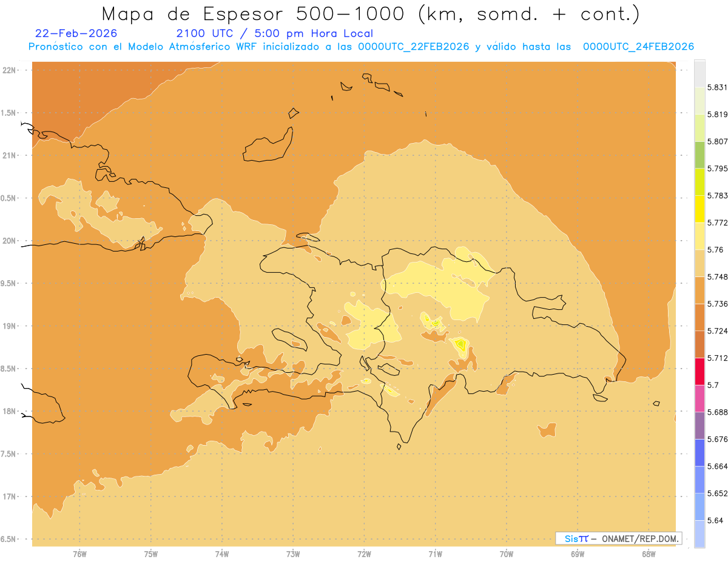
Task: Click the 22N latitude label
Action: pos(10,70)
